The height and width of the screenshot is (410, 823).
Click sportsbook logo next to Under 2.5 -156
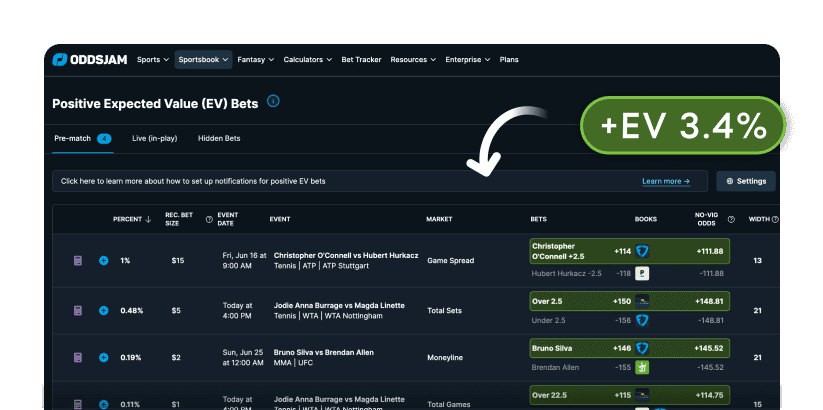pyautogui.click(x=642, y=320)
